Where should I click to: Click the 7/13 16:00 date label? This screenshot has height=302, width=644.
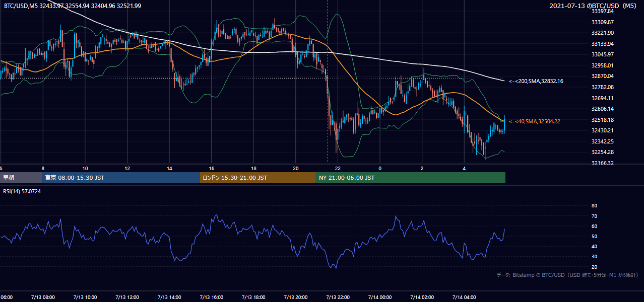(x=211, y=297)
